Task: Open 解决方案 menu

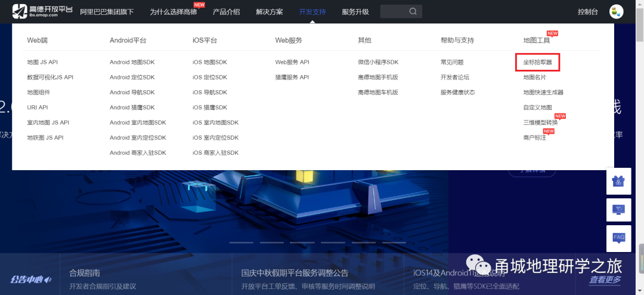Action: pyautogui.click(x=270, y=12)
